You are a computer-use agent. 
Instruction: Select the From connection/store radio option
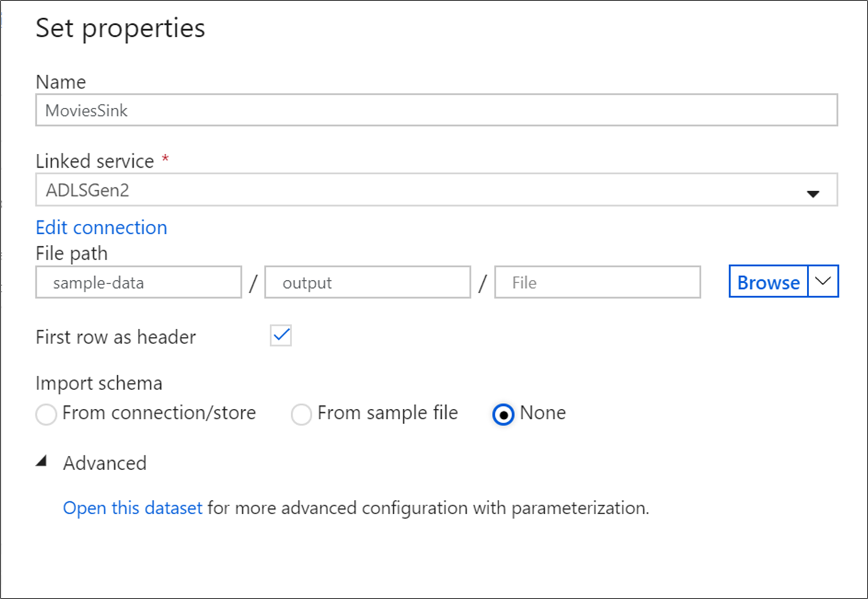click(46, 414)
